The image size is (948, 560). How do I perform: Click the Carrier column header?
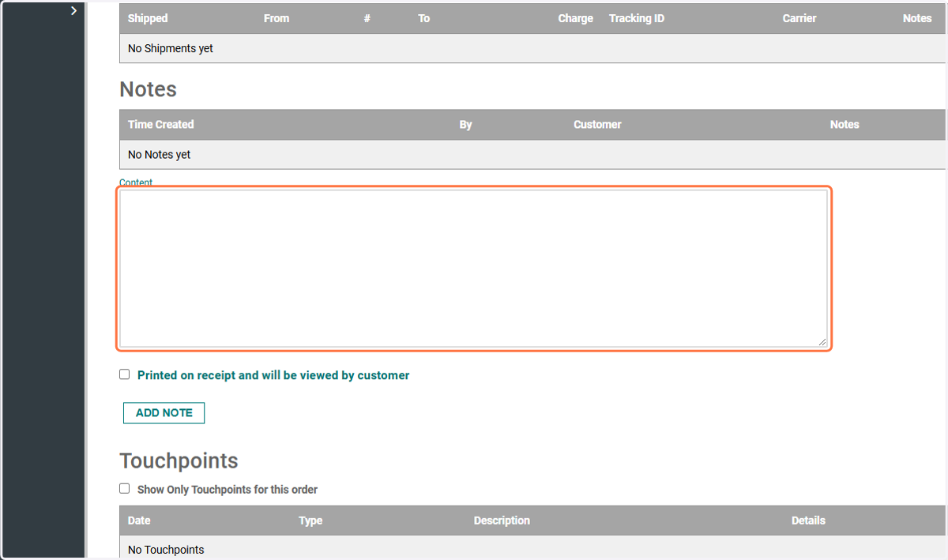point(799,18)
